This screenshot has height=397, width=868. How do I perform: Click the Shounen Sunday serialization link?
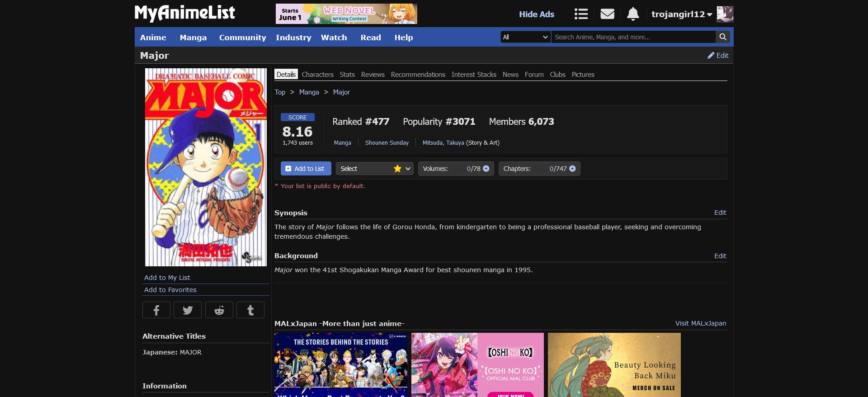pyautogui.click(x=387, y=143)
